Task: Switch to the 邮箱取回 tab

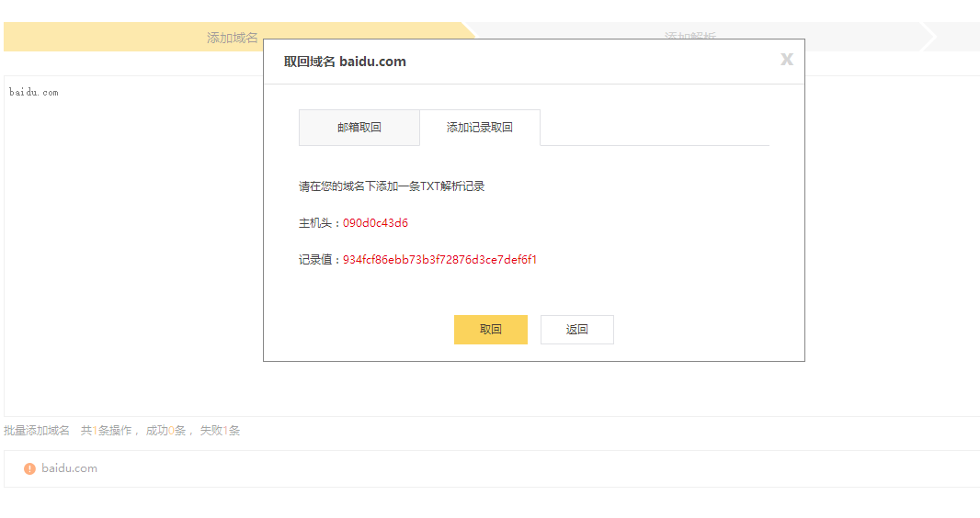Action: (359, 128)
